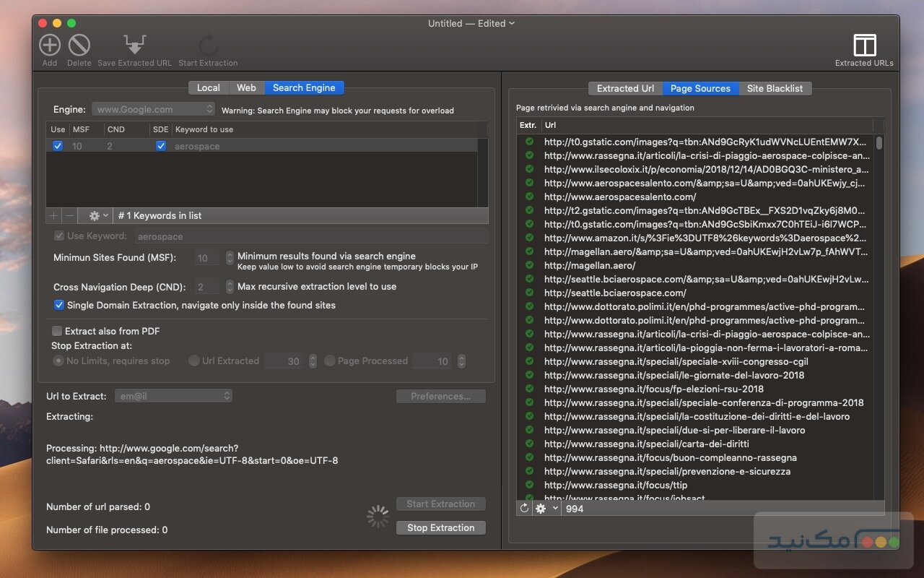The width and height of the screenshot is (924, 578).
Task: Open the Site Blacklist tab
Action: (x=775, y=88)
